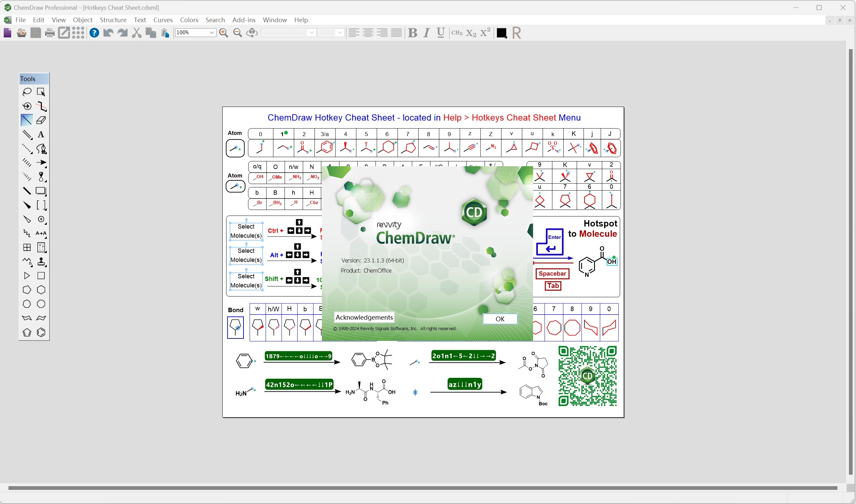
Task: Open the Structure menu
Action: pos(113,20)
